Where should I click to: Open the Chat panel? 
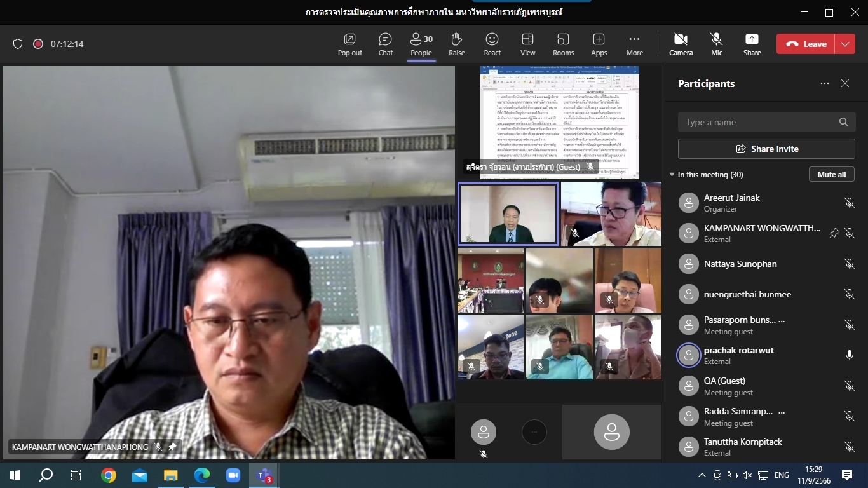coord(385,44)
